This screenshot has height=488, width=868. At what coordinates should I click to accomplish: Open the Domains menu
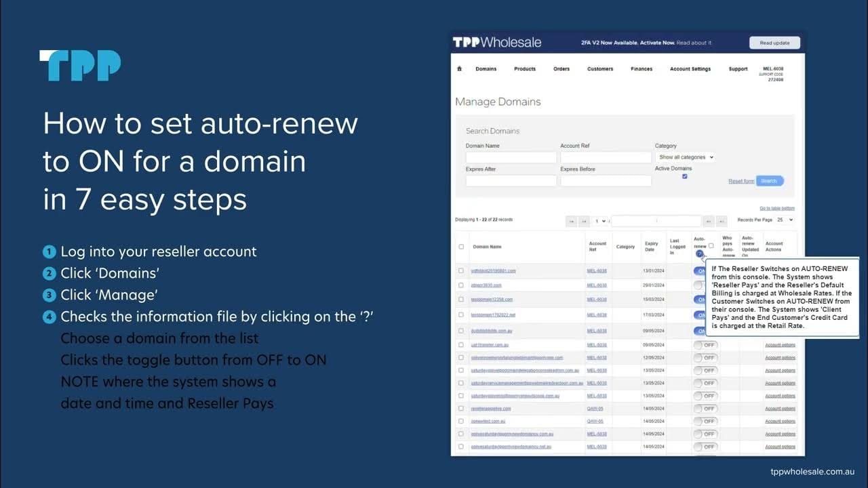point(486,69)
